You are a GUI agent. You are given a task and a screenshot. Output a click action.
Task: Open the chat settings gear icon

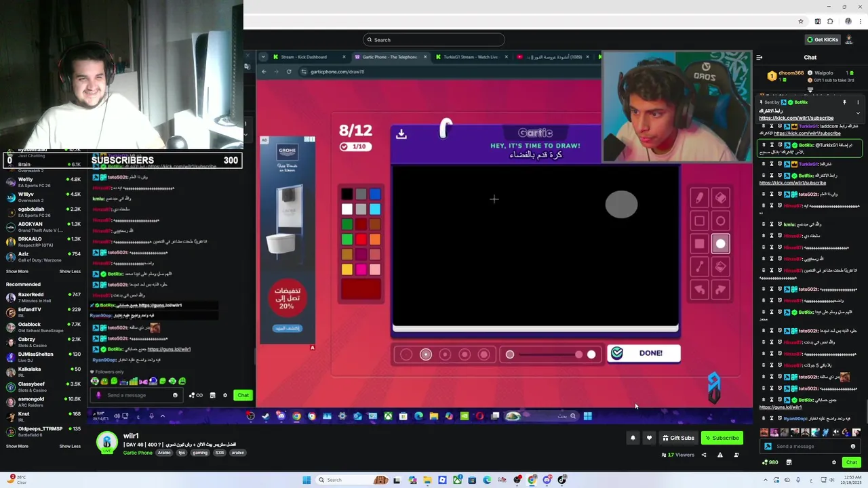pyautogui.click(x=834, y=462)
